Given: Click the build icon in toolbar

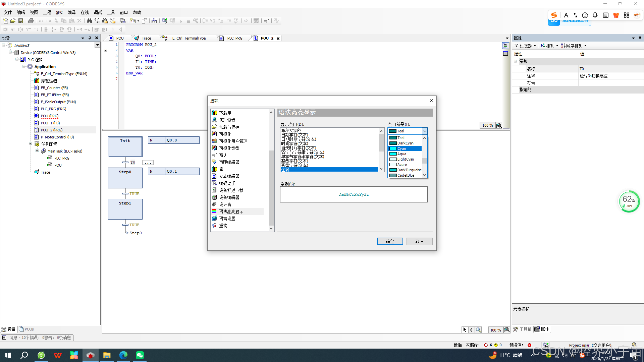Looking at the screenshot, I should pyautogui.click(x=154, y=21).
